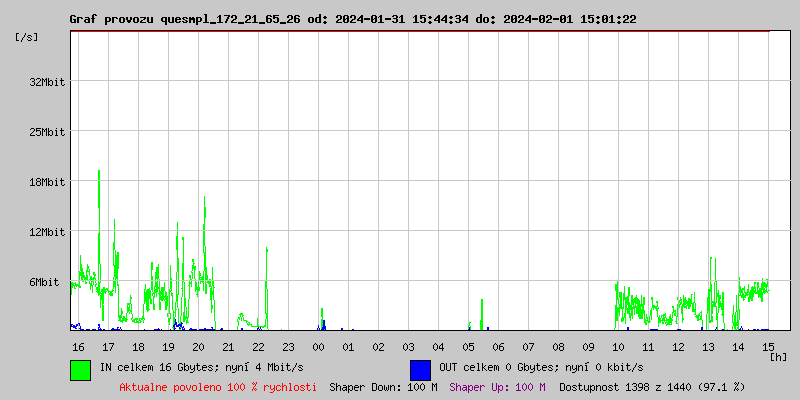This screenshot has height=400, width=800.
Task: Click the red 'Aktualne povoleno 100 % rychlosti' text
Action: pos(218,386)
